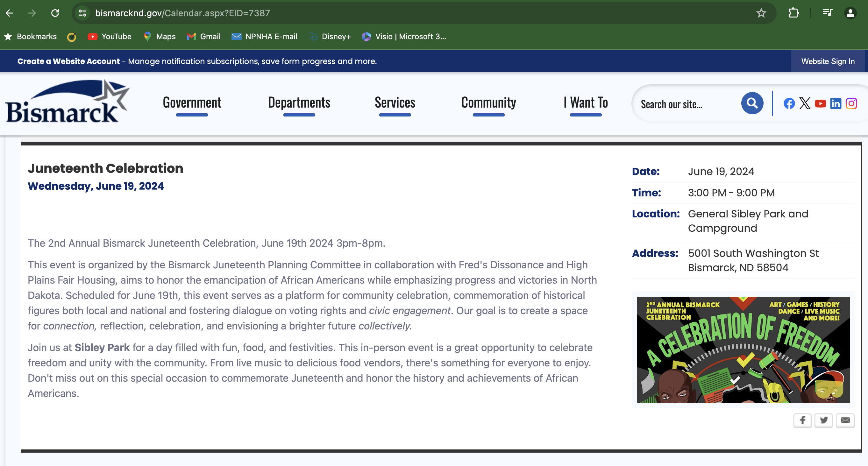Open the I Want To menu
The width and height of the screenshot is (868, 466).
coord(586,103)
